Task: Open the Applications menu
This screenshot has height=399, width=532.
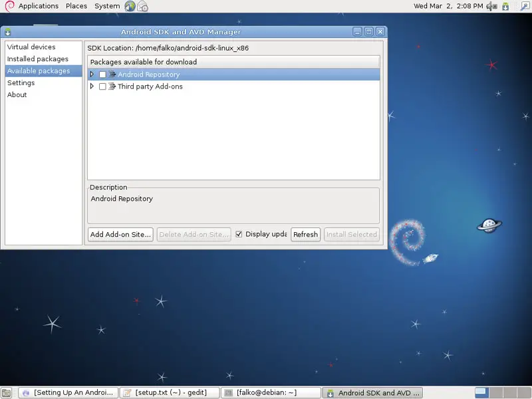Action: pyautogui.click(x=39, y=6)
